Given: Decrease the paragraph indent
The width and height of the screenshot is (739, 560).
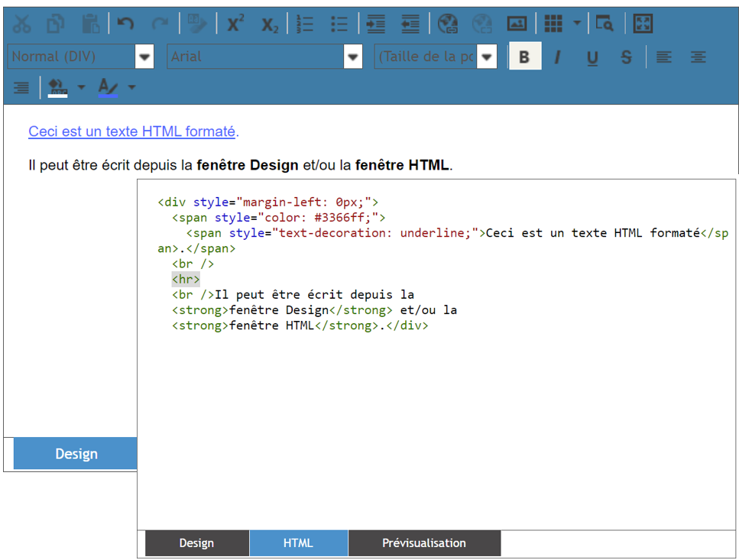Looking at the screenshot, I should pyautogui.click(x=410, y=24).
